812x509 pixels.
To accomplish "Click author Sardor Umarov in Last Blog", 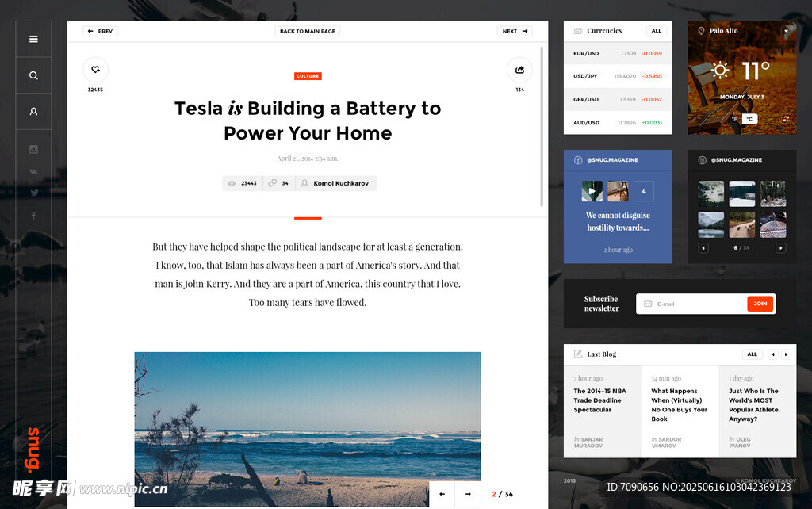I will tap(666, 442).
